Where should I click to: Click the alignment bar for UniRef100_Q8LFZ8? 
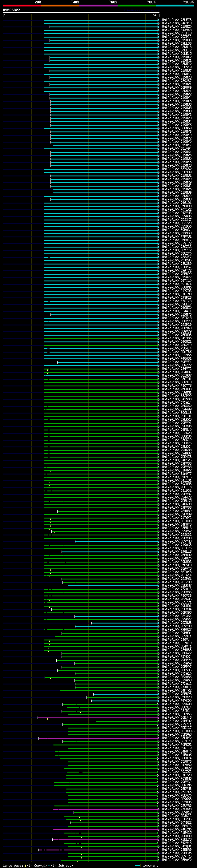click(101, 20)
